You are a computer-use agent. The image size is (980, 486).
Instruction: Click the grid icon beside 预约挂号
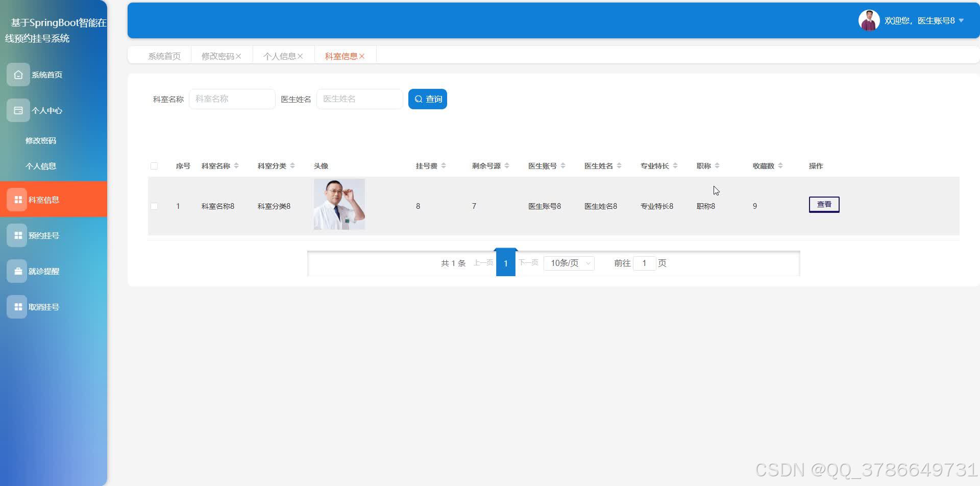[x=18, y=235]
